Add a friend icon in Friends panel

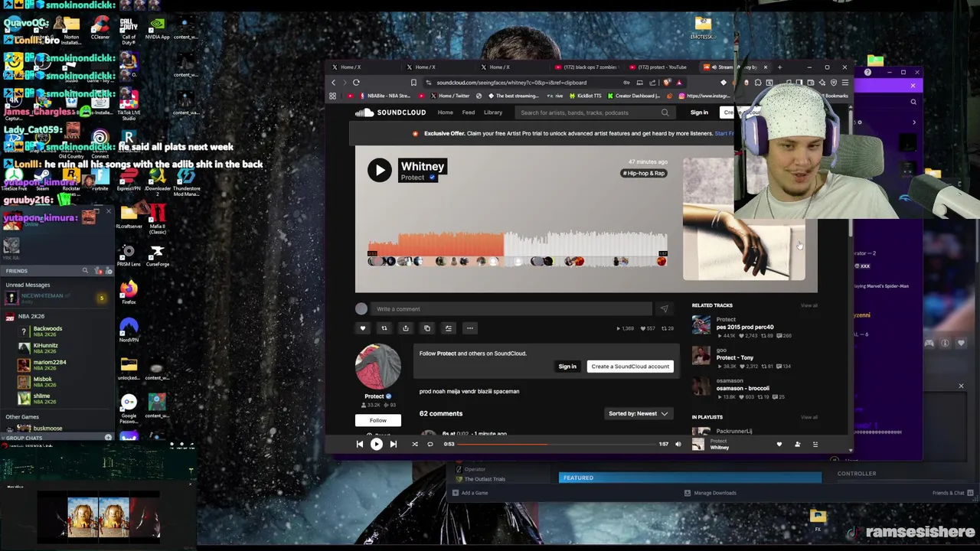pos(109,271)
